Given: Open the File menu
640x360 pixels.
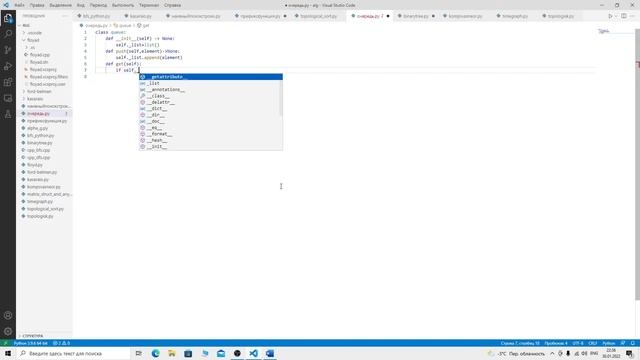Looking at the screenshot, I should pos(19,5).
